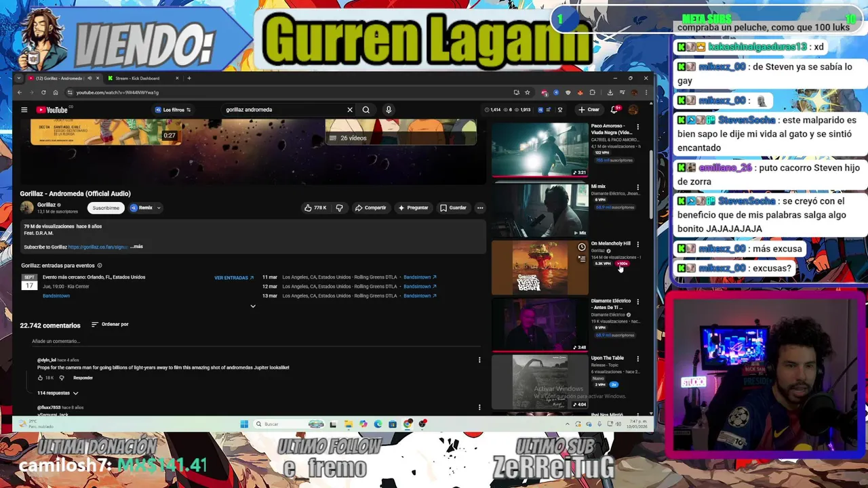Open Bandsintown link for 13 mar event
Viewport: 868px width, 488px height.
click(x=420, y=296)
